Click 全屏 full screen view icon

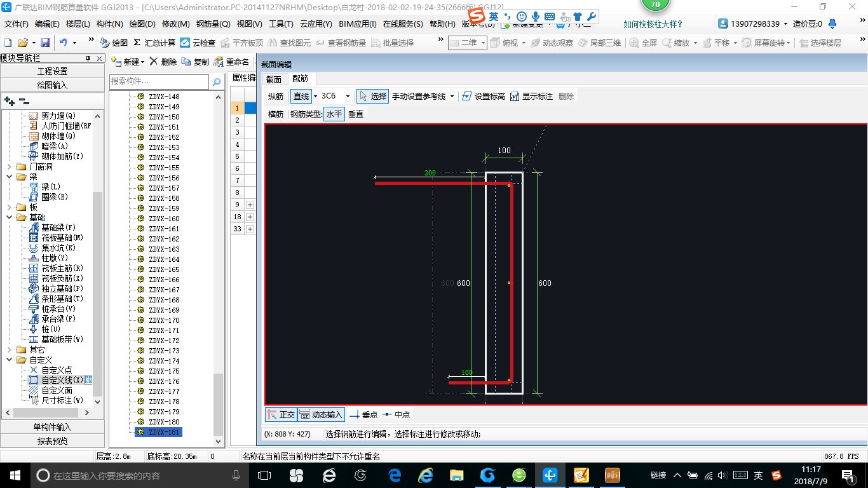(643, 43)
